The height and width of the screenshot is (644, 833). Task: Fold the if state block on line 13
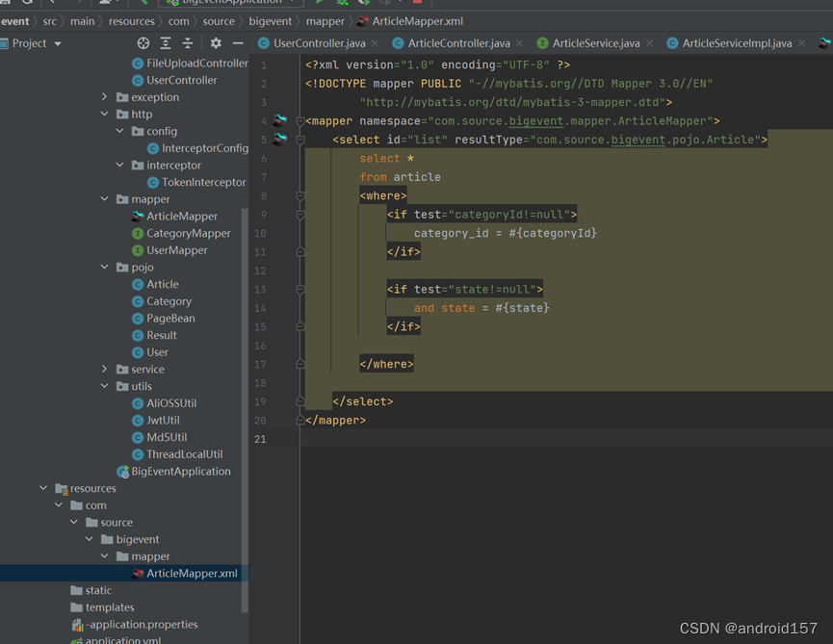pyautogui.click(x=300, y=290)
